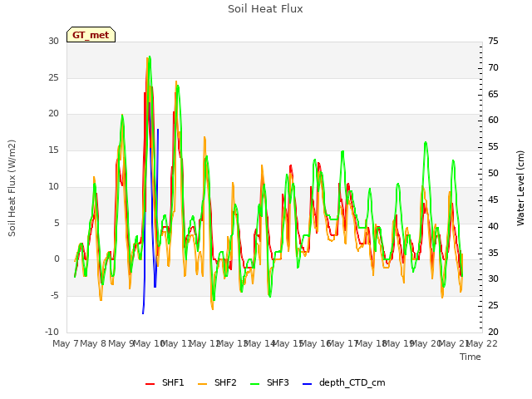The height and width of the screenshot is (399, 532).
Task: Toggle SHF3 series in legend
Action: (269, 382)
